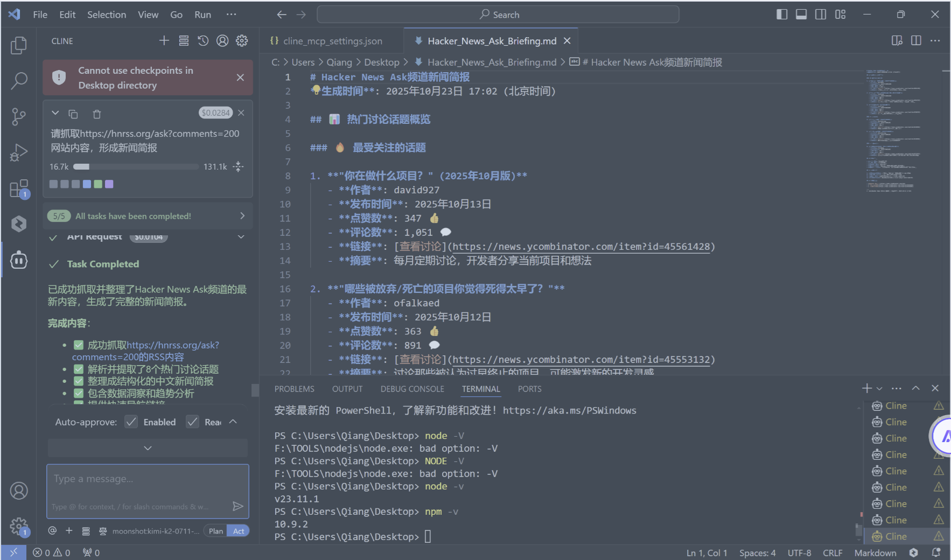Screen dimensions: 951x560
Task: Toggle Auto-approve Enabled checkbox
Action: click(131, 422)
